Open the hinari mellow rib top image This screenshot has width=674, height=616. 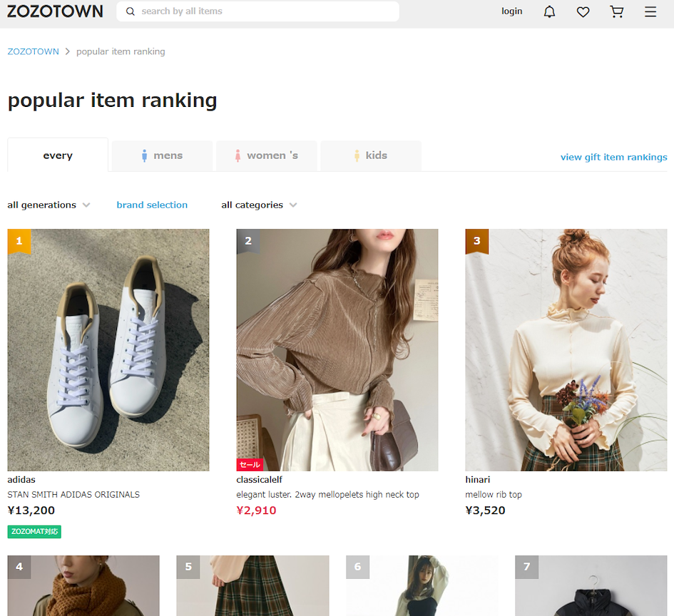tap(566, 349)
